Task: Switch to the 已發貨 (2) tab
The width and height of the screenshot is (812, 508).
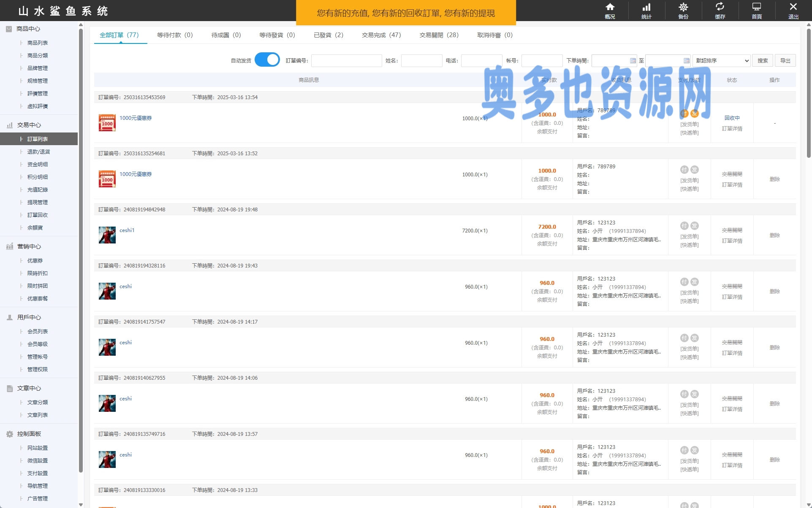Action: coord(328,35)
